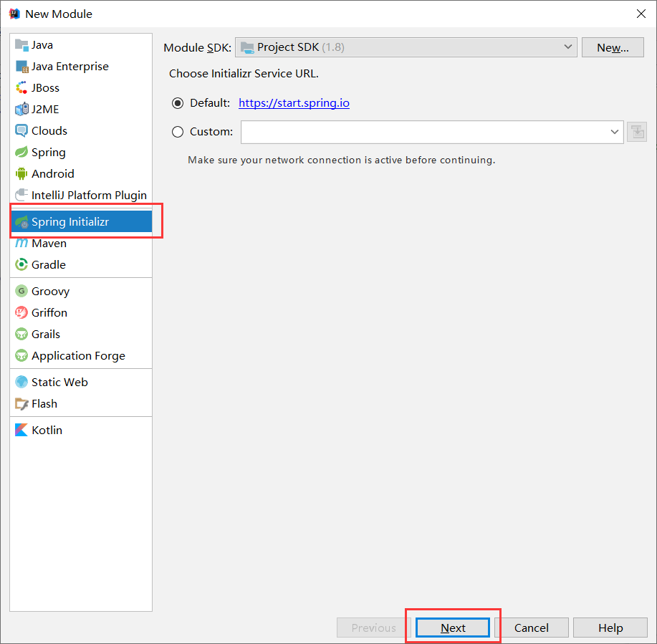Image resolution: width=657 pixels, height=644 pixels.
Task: Select the Spring leaf icon
Action: point(21,152)
